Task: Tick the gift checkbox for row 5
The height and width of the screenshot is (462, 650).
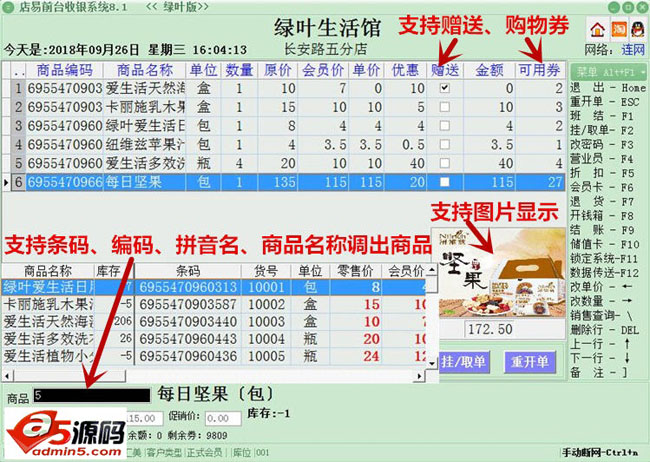Action: click(444, 163)
